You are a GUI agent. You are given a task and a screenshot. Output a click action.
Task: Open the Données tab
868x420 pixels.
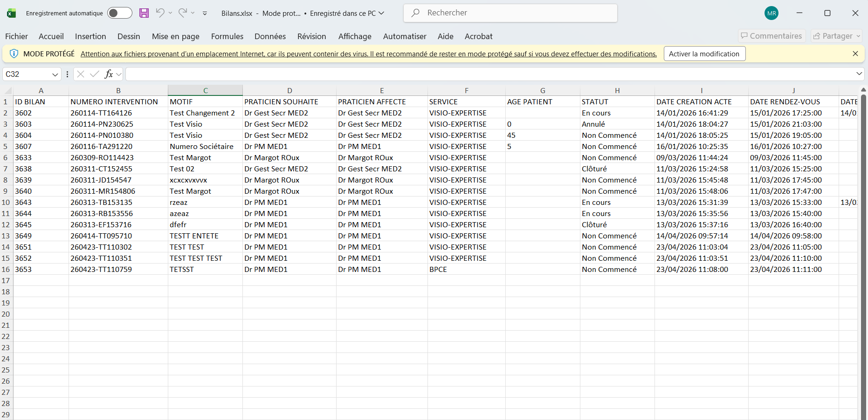(x=270, y=36)
